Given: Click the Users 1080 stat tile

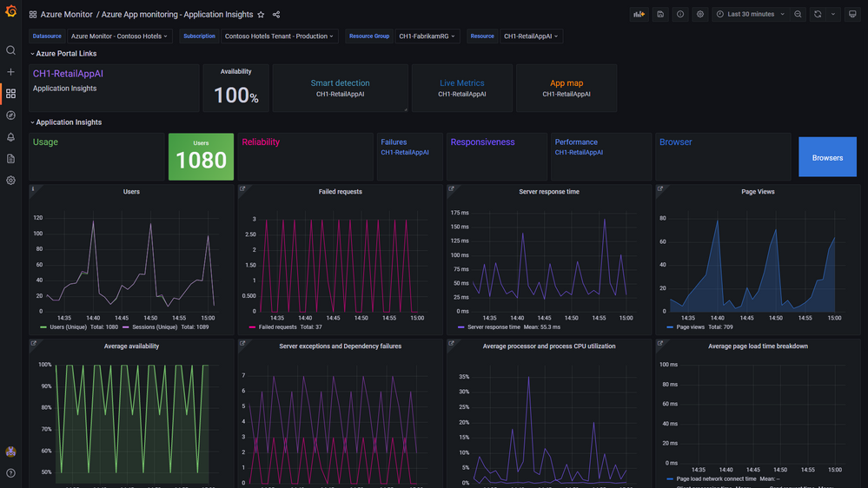Looking at the screenshot, I should 201,156.
